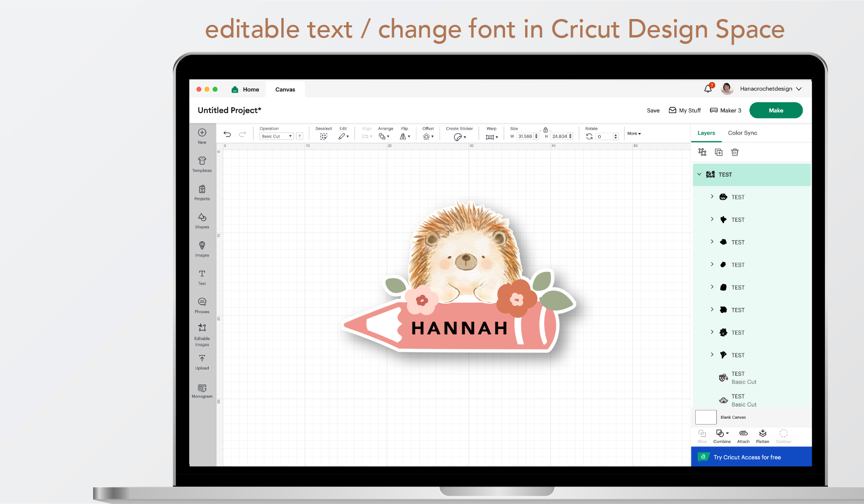
Task: Select the Maker 3 machine
Action: [x=726, y=111]
